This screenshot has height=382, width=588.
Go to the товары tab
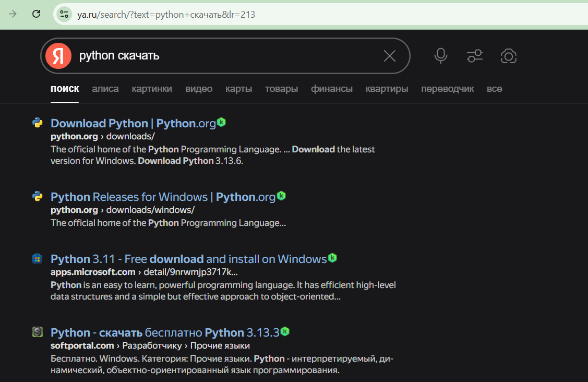(x=282, y=89)
